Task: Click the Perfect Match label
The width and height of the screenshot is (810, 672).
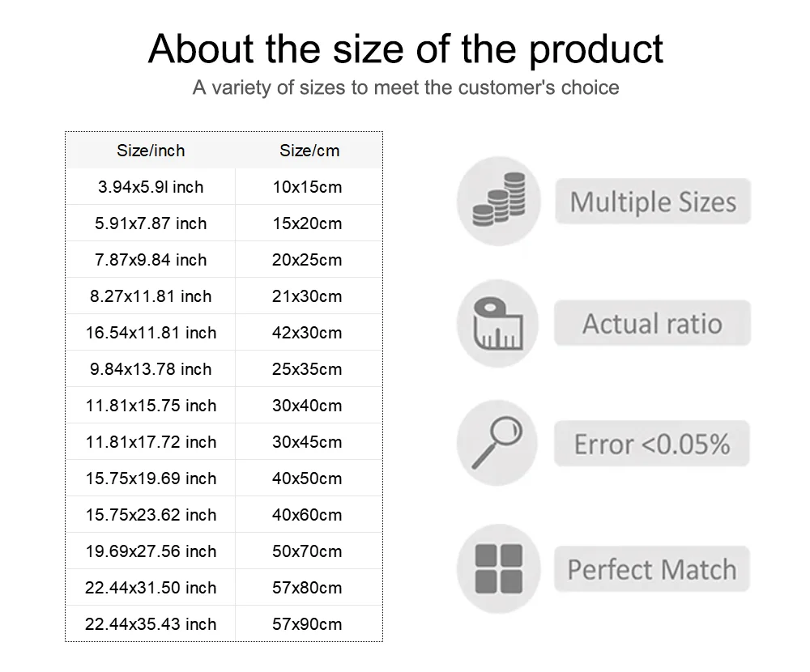Action: (x=652, y=568)
